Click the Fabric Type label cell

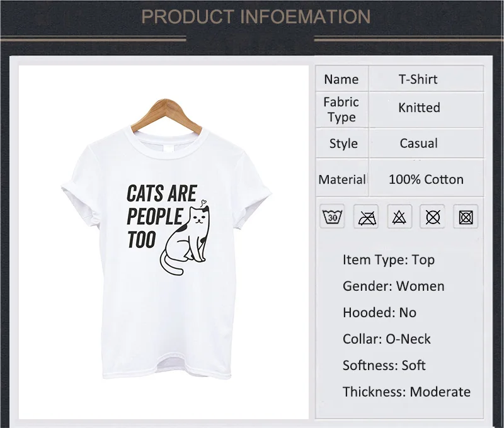point(341,110)
